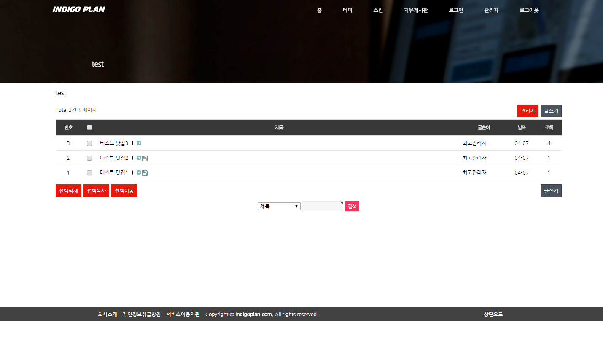603x364 pixels.
Task: Check the box for 테스트 맛집2 row
Action: coord(89,158)
